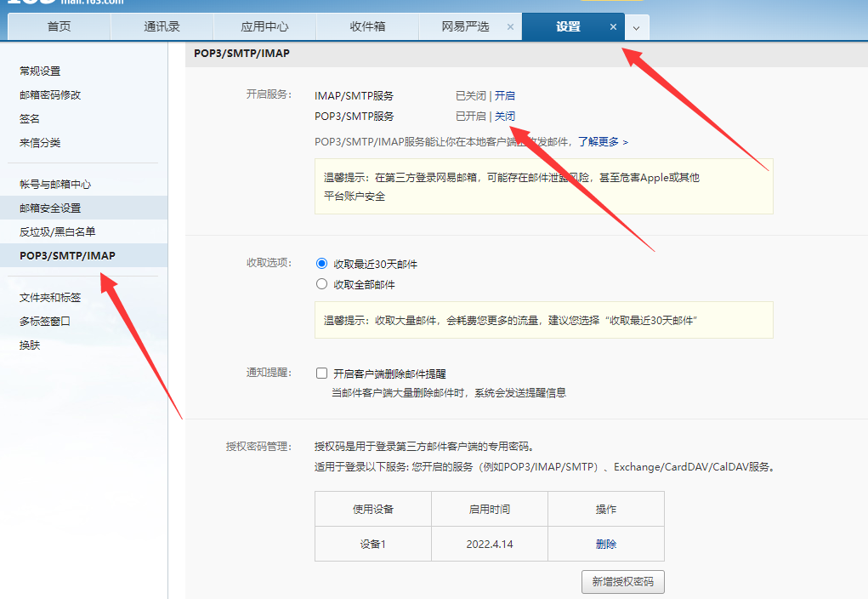Click the 启用时间 column header
868x599 pixels.
[x=490, y=509]
